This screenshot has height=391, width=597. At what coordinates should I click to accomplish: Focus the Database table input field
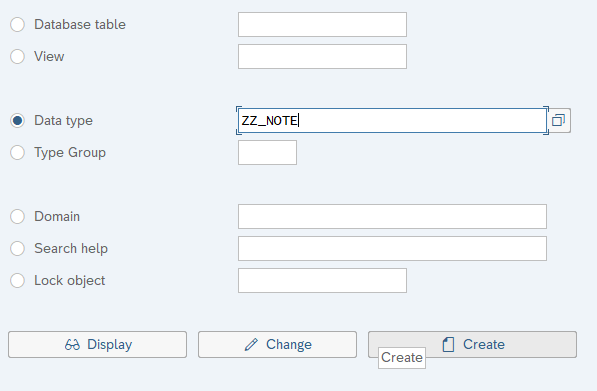(322, 24)
